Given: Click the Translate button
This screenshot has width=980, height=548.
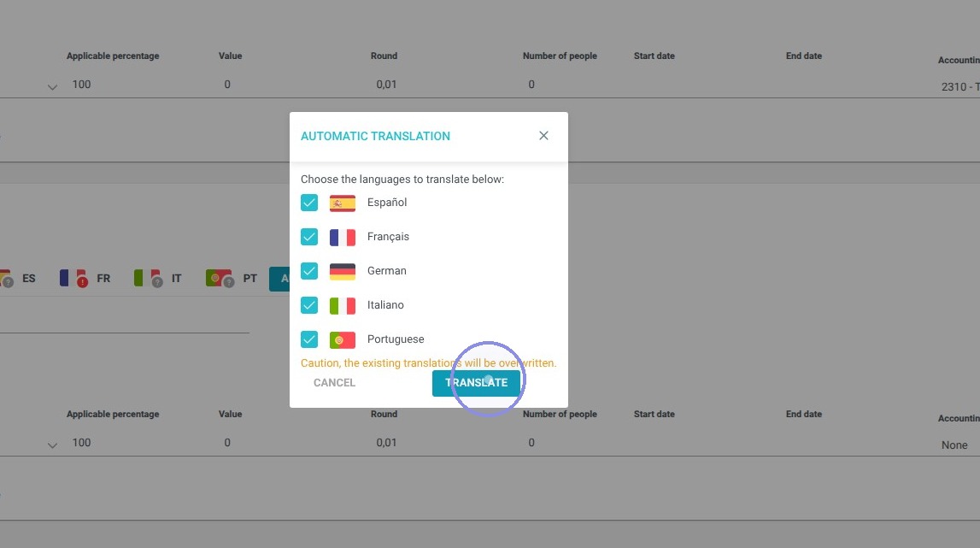Looking at the screenshot, I should pyautogui.click(x=476, y=383).
